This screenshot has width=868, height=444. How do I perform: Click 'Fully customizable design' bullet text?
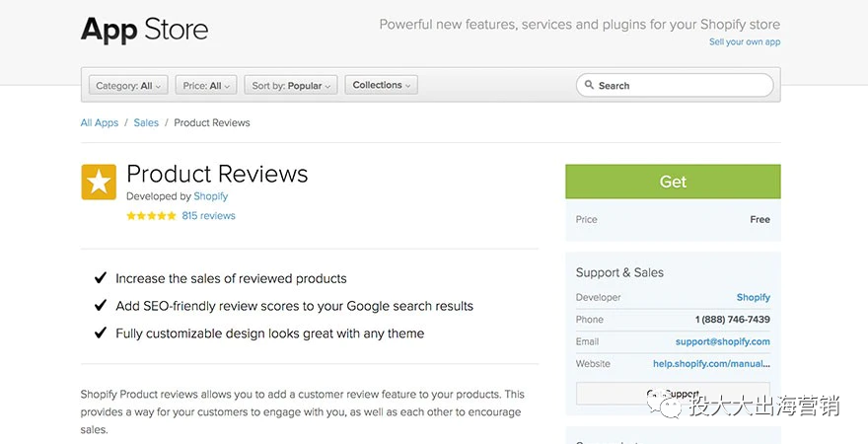pyautogui.click(x=269, y=333)
